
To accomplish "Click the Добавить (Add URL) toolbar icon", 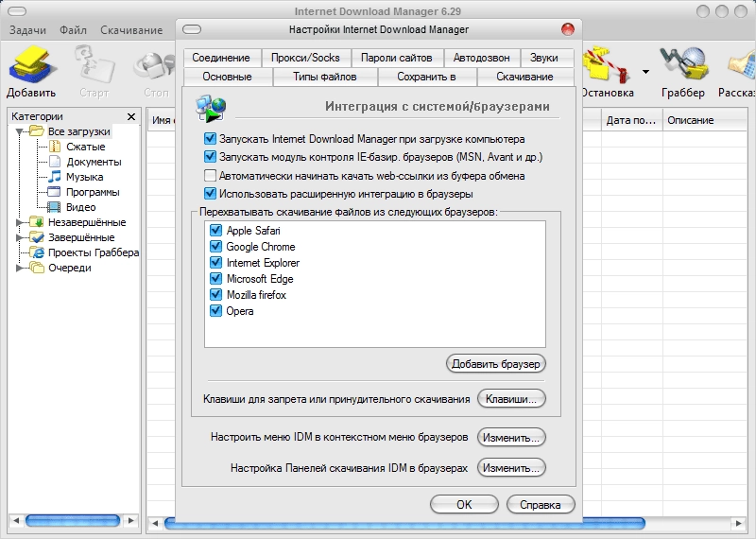I will point(31,64).
